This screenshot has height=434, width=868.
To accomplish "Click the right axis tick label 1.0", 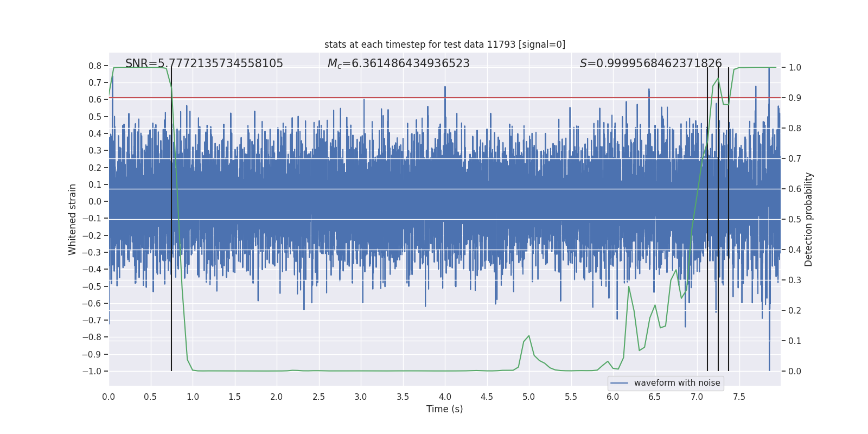I will 795,67.
